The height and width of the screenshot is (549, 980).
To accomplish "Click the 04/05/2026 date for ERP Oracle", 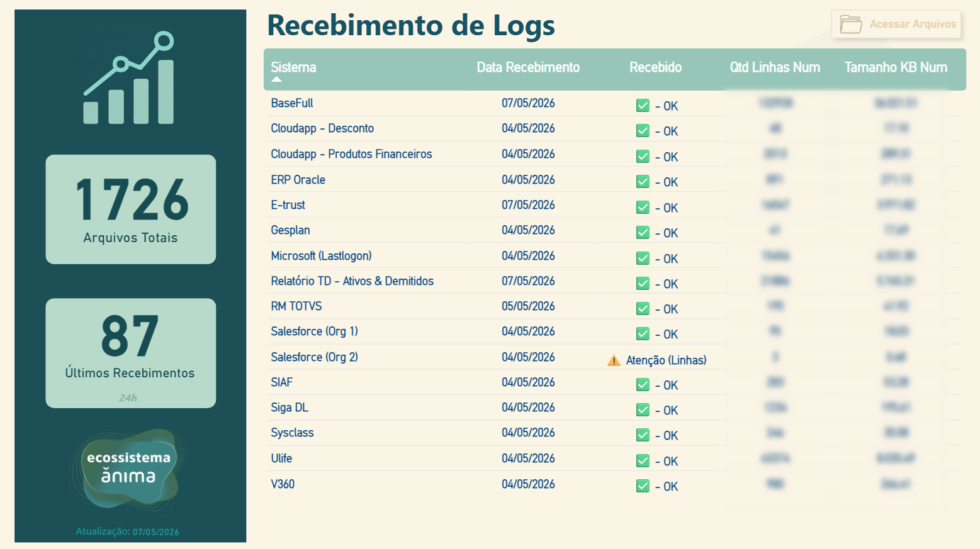I will coord(528,180).
